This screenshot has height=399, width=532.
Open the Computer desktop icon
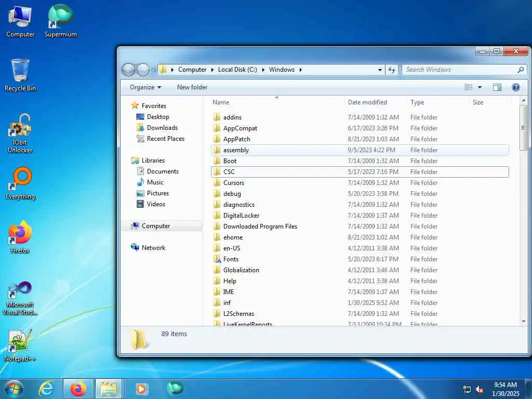[x=20, y=21]
